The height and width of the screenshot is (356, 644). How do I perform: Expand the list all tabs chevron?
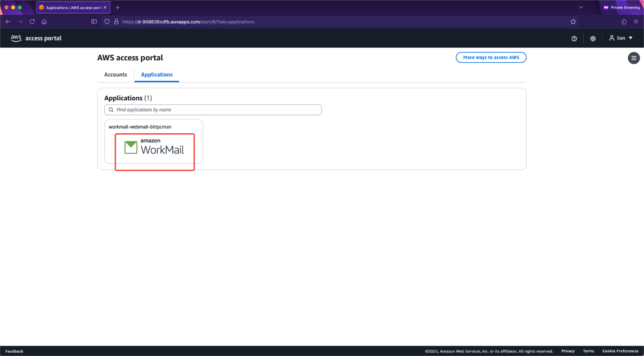[581, 7]
